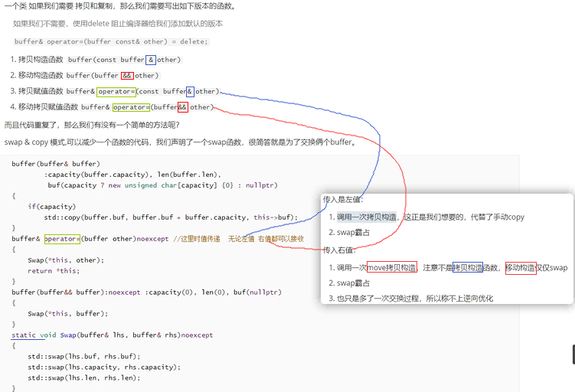Viewport: 575px width, 392px height.
Task: Click the code line "return *this;"
Action: pyautogui.click(x=54, y=270)
